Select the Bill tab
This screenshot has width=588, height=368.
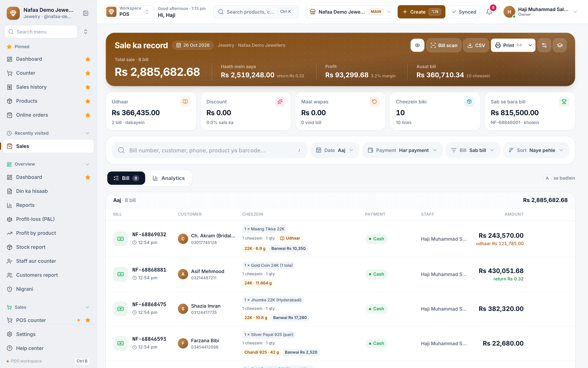(126, 178)
